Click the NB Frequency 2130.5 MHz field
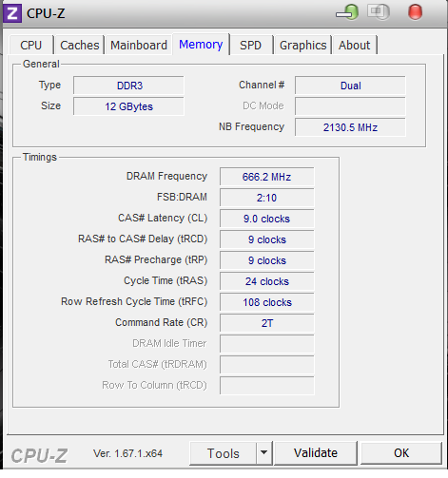Viewport: 448px width, 478px height. pyautogui.click(x=350, y=127)
